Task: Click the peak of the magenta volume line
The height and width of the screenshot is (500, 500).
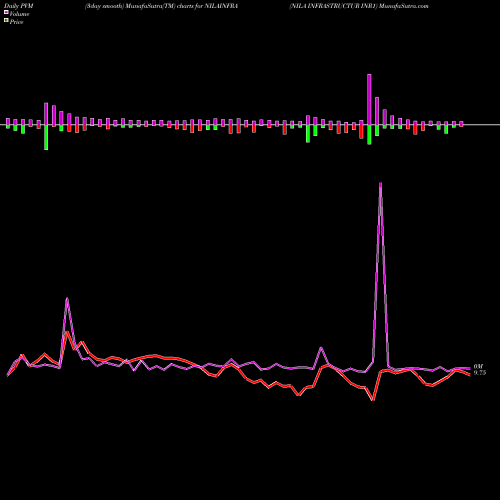Action: coord(381,183)
